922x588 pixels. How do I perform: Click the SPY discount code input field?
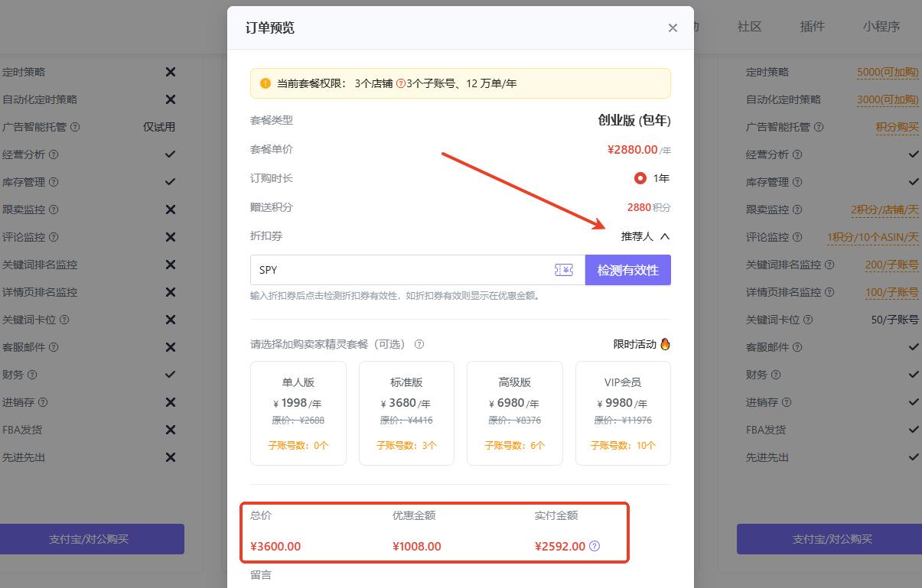(383, 270)
